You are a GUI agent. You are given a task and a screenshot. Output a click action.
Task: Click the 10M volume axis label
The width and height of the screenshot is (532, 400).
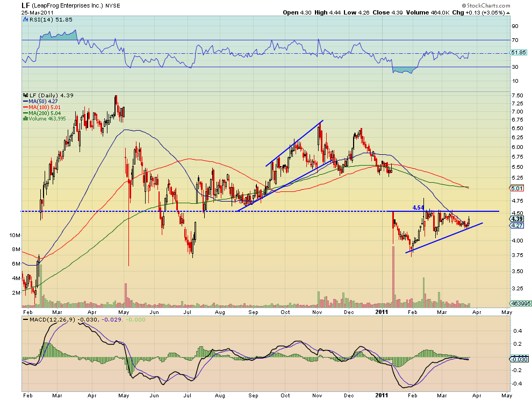click(15, 235)
